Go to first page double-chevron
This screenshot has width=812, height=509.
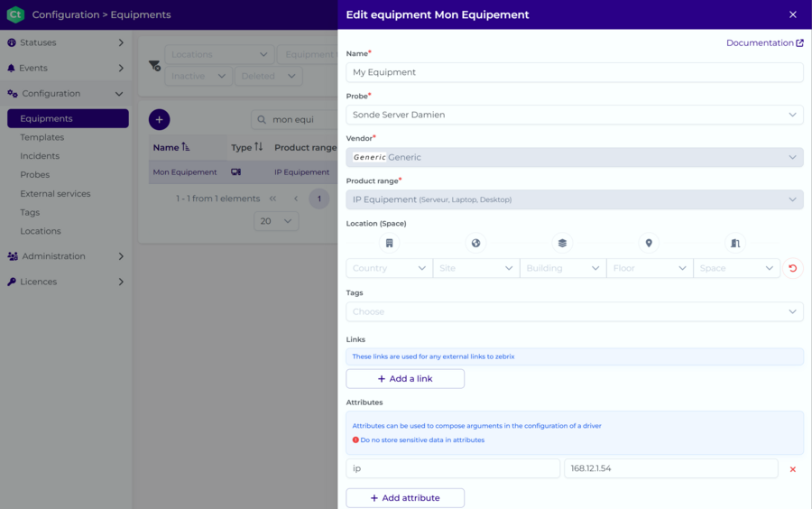[x=272, y=199]
